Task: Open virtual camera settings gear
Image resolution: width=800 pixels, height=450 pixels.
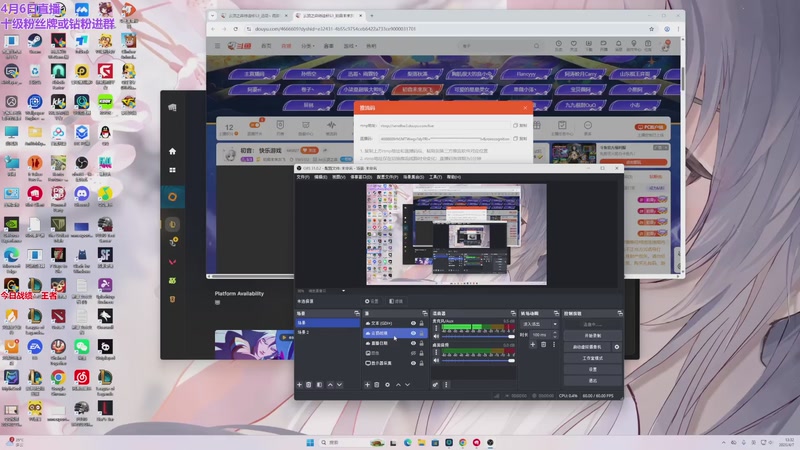Action: point(617,347)
